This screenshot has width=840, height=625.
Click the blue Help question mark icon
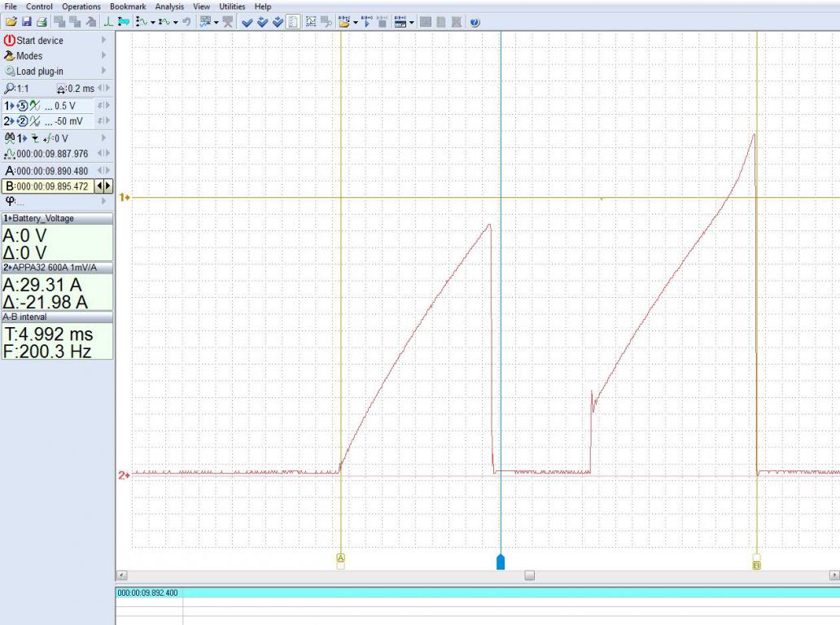click(x=475, y=22)
